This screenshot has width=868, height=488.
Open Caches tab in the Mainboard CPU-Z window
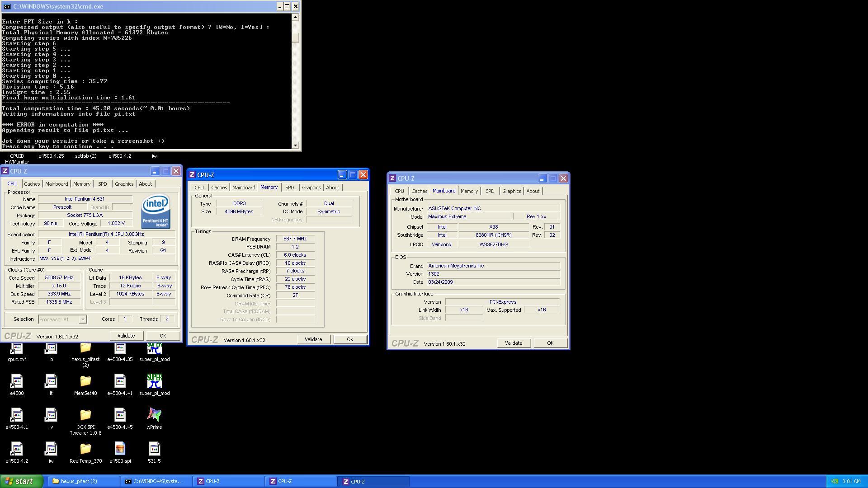419,191
